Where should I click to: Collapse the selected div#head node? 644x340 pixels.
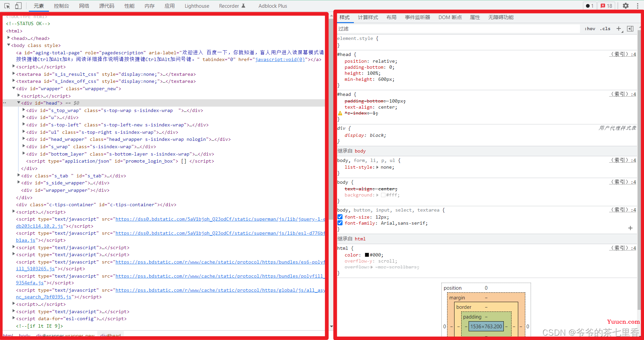(x=19, y=103)
